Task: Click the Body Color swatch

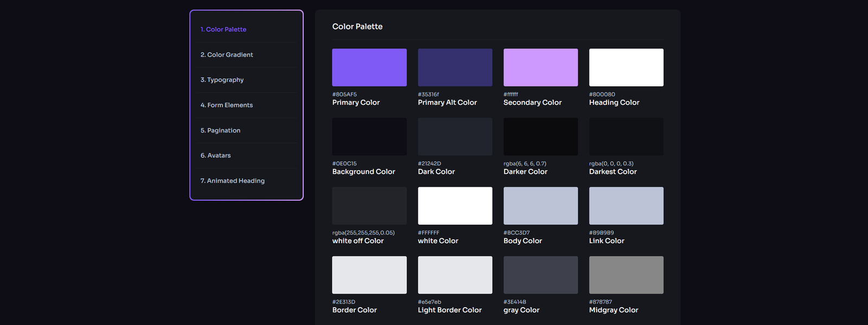Action: point(540,206)
